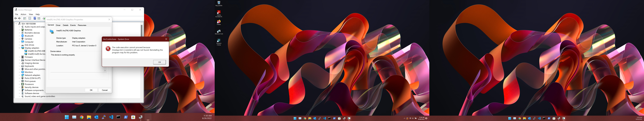Select Intel(R) Iris(R) Xe Graphics device
Image resolution: width=644 pixels, height=121 pixels.
(x=36, y=54)
